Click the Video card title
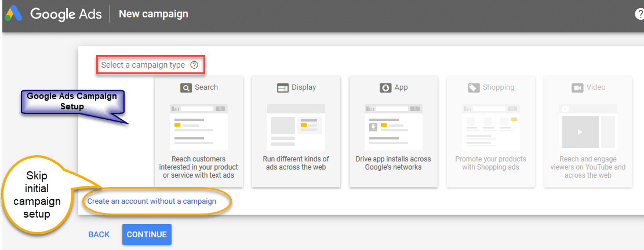This screenshot has width=644, height=250. coord(596,87)
